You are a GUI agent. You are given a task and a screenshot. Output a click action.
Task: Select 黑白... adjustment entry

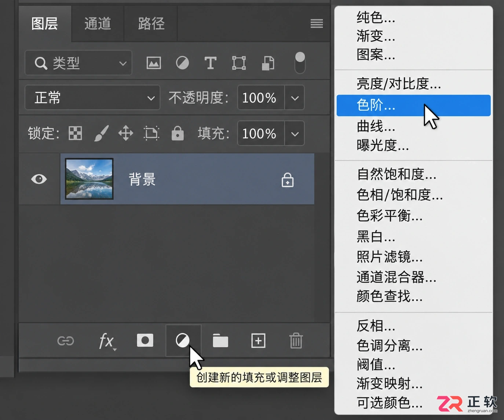[x=413, y=237]
